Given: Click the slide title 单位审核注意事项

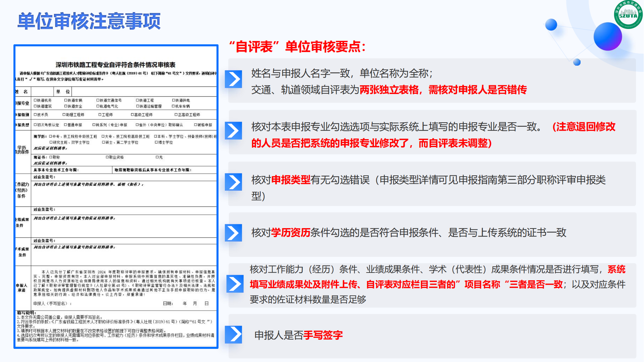Looking at the screenshot, I should 89,21.
